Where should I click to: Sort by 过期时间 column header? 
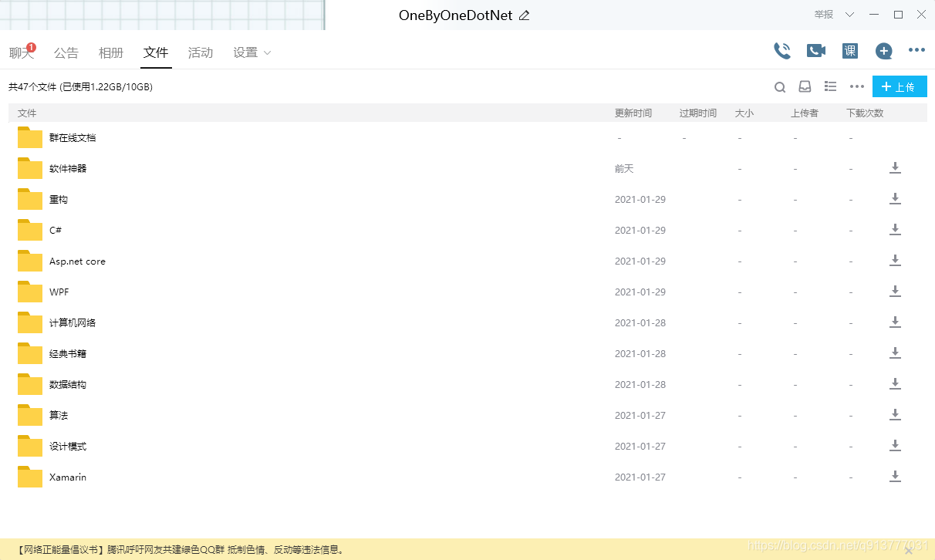pyautogui.click(x=698, y=113)
